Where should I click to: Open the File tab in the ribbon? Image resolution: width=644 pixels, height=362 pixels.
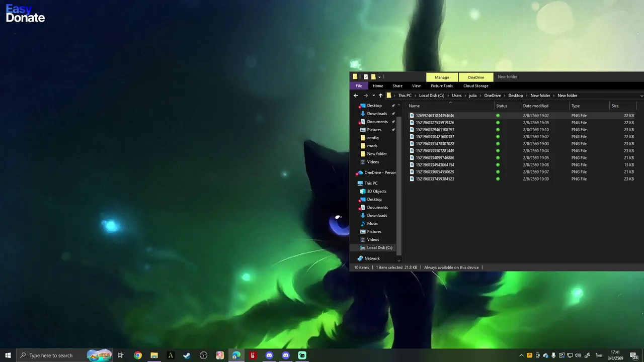(359, 86)
